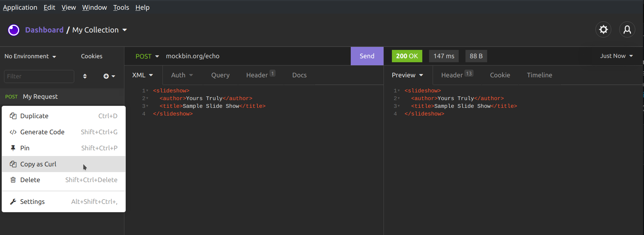
Task: Open the create request plus icon
Action: pyautogui.click(x=109, y=76)
